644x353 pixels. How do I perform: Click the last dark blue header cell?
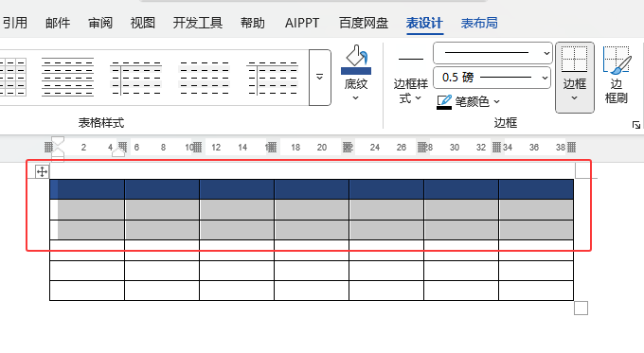(536, 189)
